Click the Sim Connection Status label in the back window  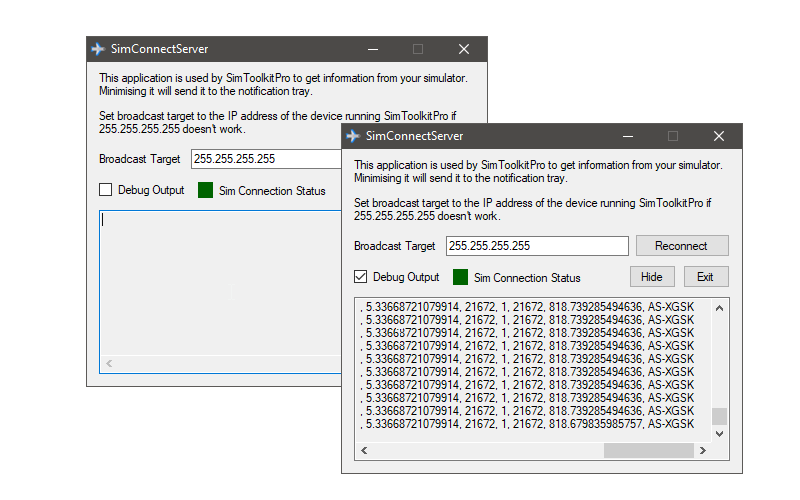[272, 191]
